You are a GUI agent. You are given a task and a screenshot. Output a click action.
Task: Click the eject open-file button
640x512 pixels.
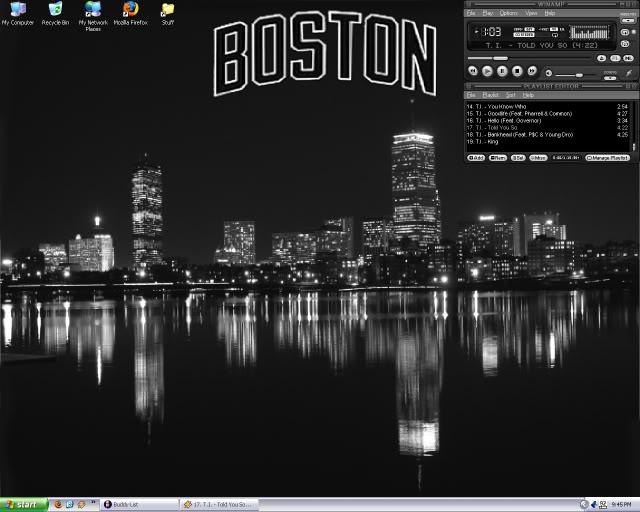(x=601, y=58)
